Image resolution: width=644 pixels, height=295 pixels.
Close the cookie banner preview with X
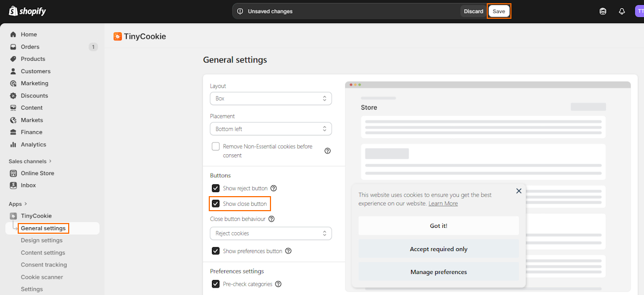tap(518, 191)
